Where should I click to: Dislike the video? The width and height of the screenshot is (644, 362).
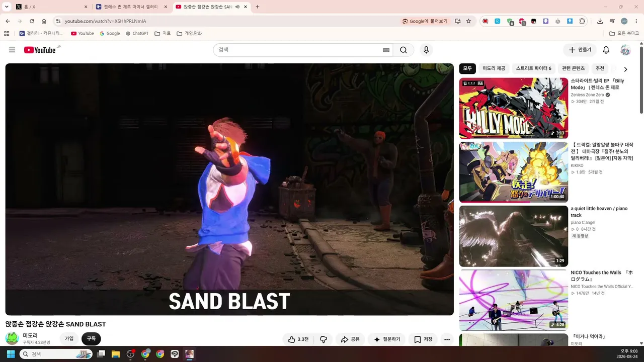point(324,339)
